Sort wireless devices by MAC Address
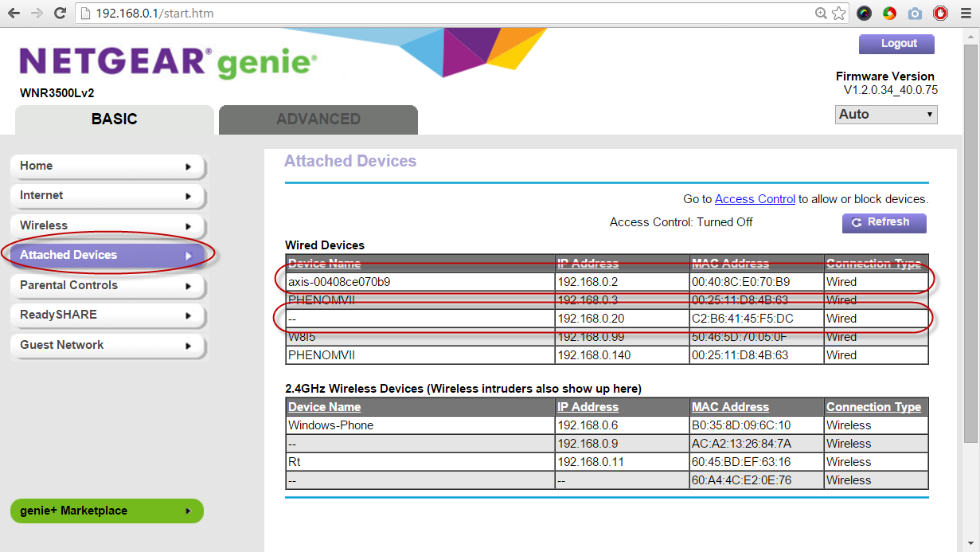 point(730,407)
